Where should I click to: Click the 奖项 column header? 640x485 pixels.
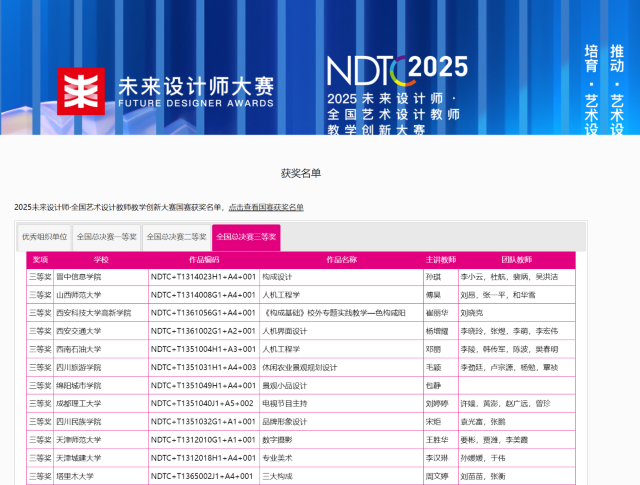pyautogui.click(x=40, y=259)
